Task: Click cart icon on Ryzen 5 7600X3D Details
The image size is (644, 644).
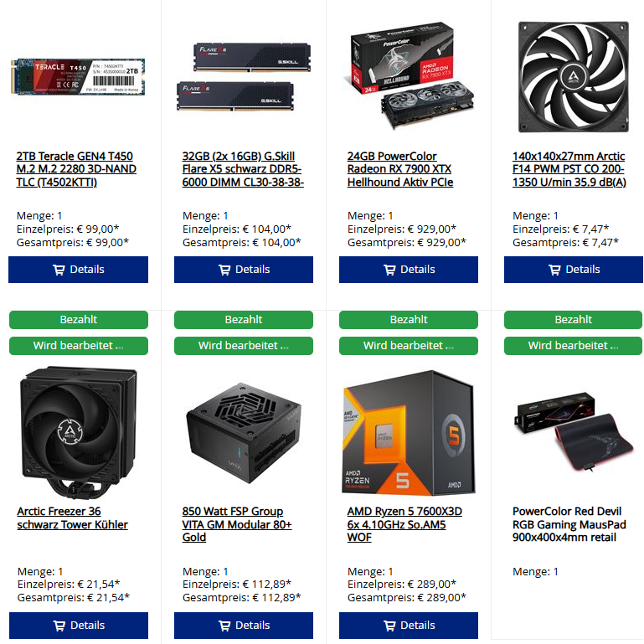Action: (x=389, y=626)
